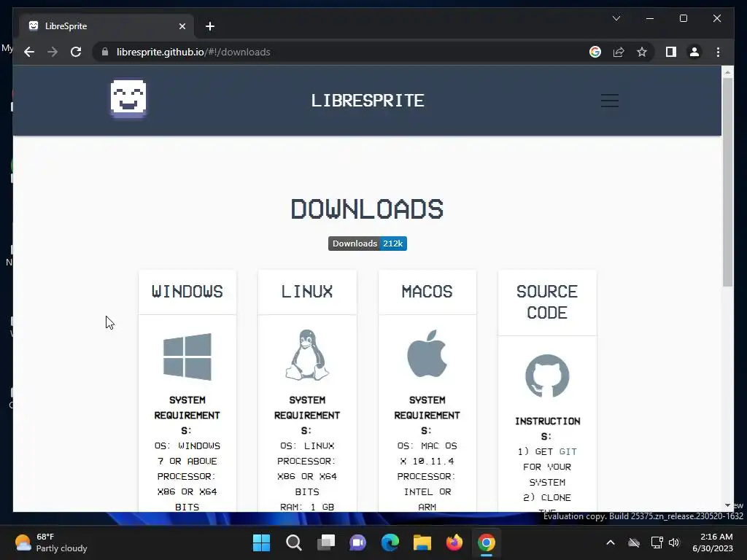Toggle the Chrome side panel

[x=671, y=52]
